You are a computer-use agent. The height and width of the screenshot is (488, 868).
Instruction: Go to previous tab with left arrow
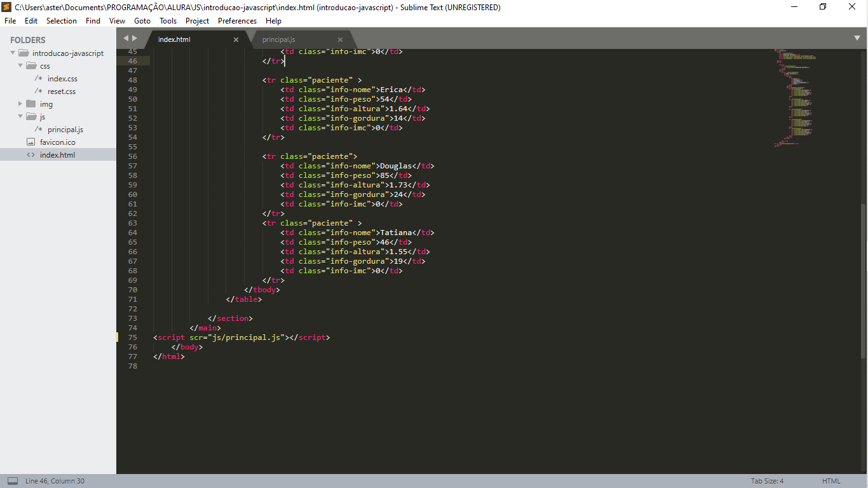pyautogui.click(x=126, y=38)
